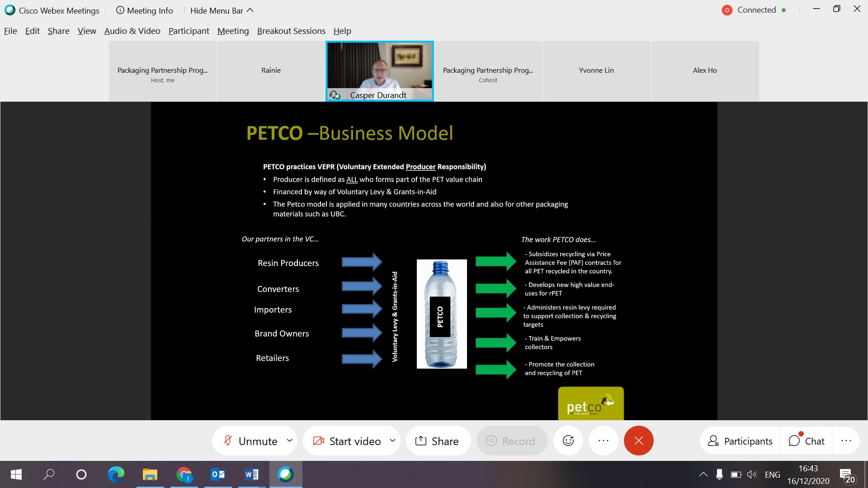The width and height of the screenshot is (868, 488).
Task: Open Windows notification center
Action: [x=848, y=475]
